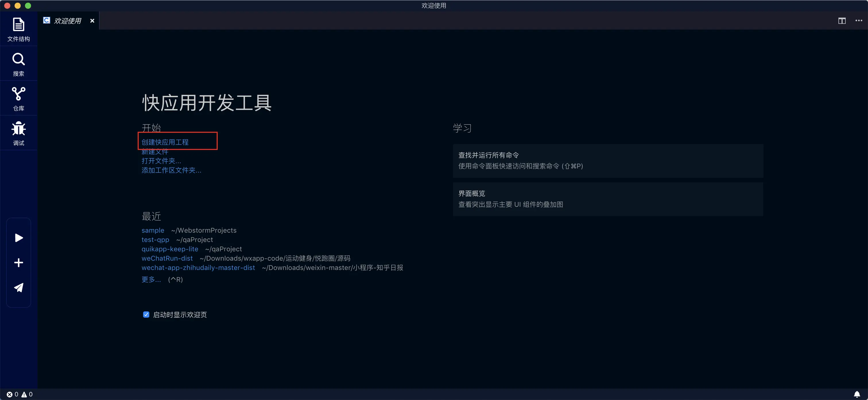Image resolution: width=868 pixels, height=400 pixels.
Task: Toggle 启动时显示欢迎页 checkbox
Action: [146, 315]
